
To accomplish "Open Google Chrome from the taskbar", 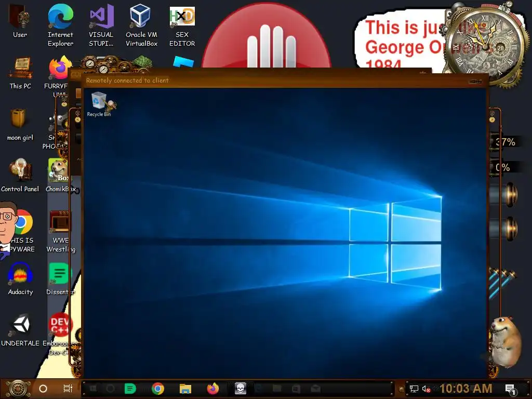I will (158, 389).
